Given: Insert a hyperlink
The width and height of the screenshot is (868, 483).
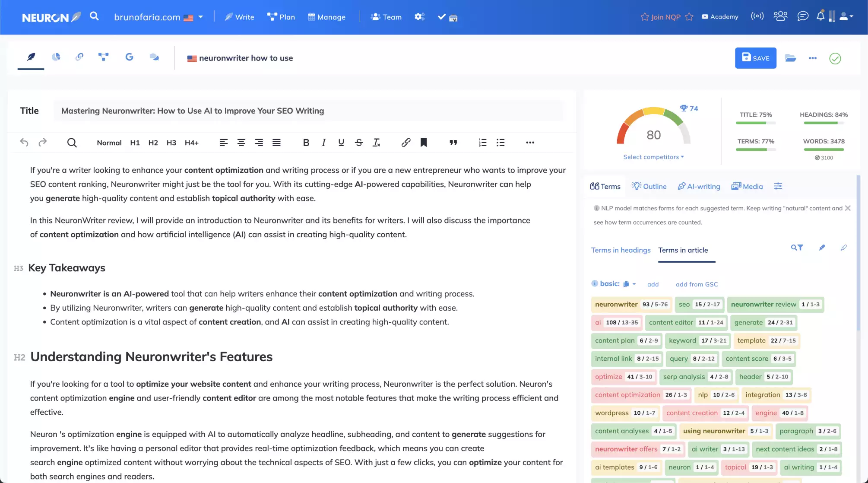Looking at the screenshot, I should (x=405, y=143).
